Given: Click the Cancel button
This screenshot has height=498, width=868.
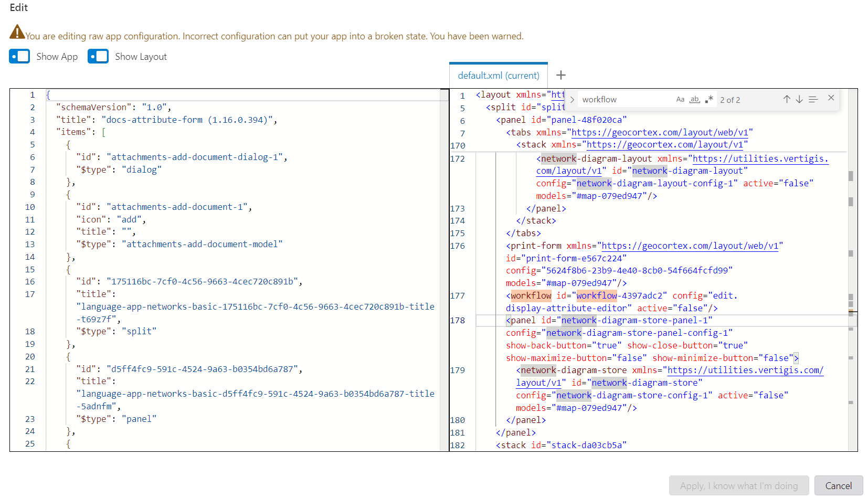Looking at the screenshot, I should tap(839, 485).
